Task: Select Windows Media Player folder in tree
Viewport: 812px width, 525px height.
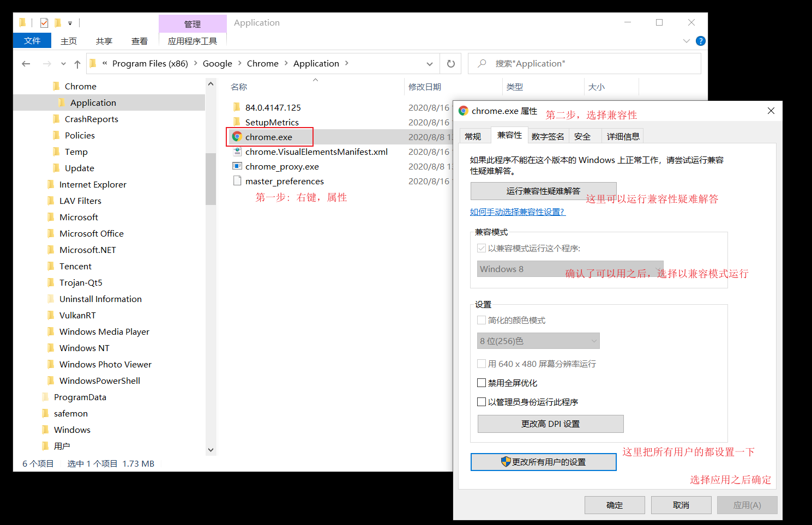Action: (x=104, y=331)
